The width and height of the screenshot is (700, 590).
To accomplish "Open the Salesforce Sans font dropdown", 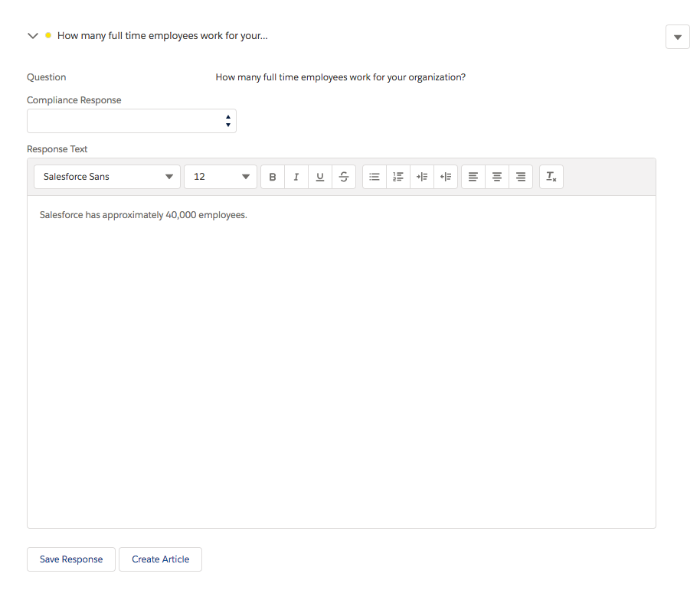I will click(x=107, y=177).
